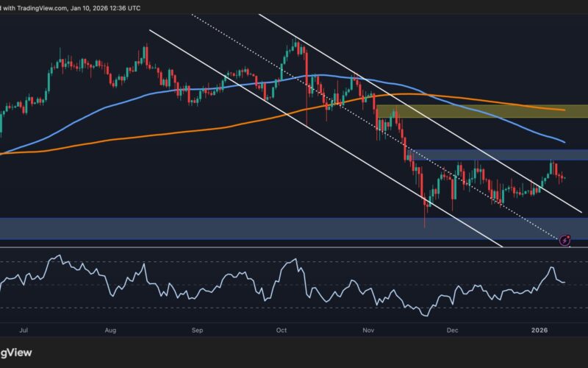The image size is (588, 368).
Task: Select the 2026 year label on axis
Action: (540, 331)
